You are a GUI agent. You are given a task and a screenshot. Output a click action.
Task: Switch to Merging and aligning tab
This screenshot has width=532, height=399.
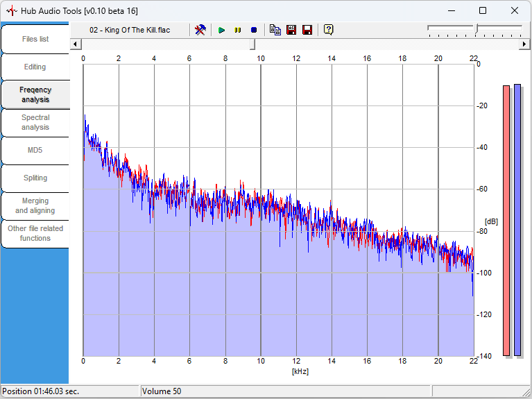click(x=35, y=206)
